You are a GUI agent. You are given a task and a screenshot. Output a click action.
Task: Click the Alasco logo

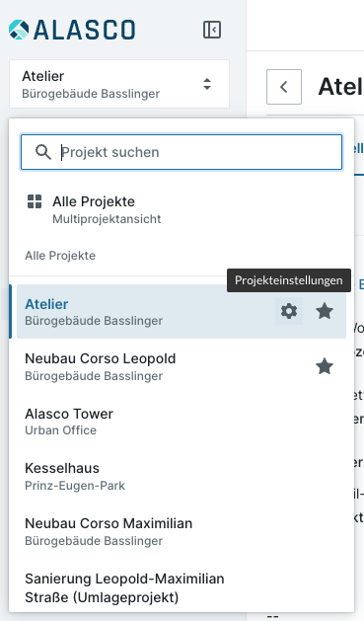(x=72, y=30)
